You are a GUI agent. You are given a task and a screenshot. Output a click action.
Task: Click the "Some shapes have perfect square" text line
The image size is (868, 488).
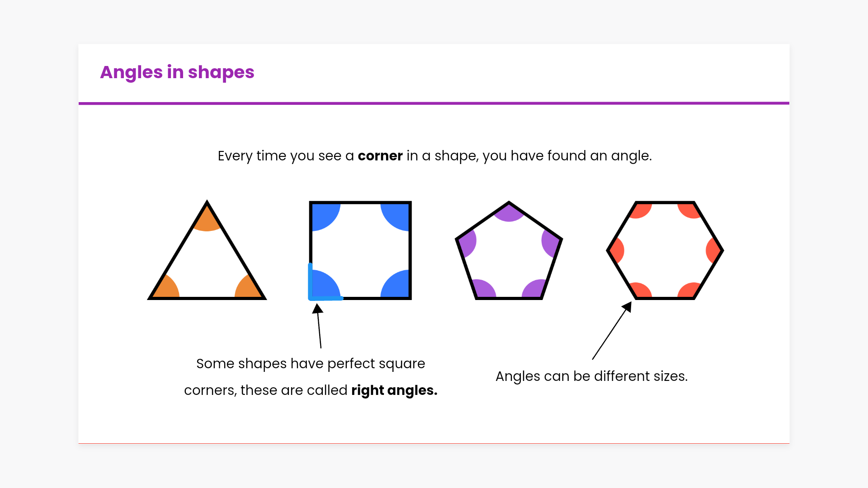click(x=311, y=364)
